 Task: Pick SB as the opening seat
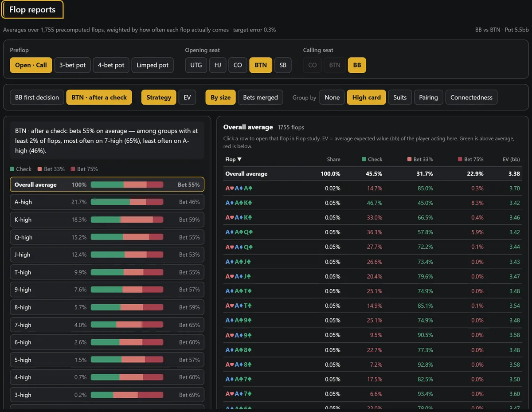pos(283,65)
